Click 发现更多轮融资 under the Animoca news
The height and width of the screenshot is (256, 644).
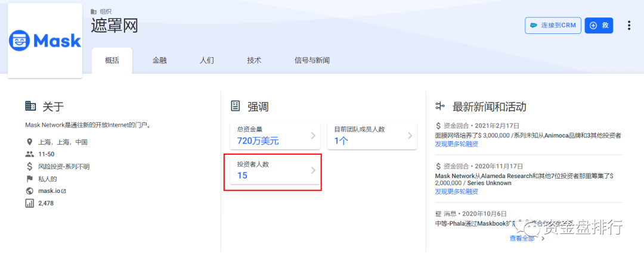pos(456,144)
